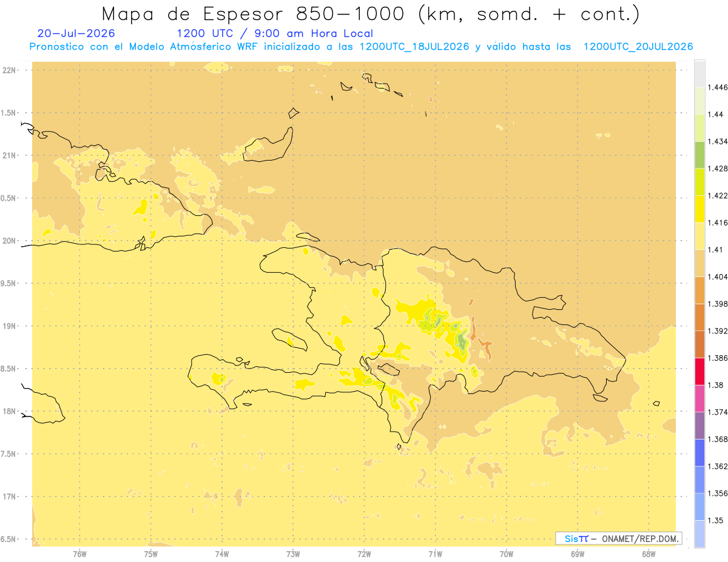Click the '20N' latitude label
The height and width of the screenshot is (562, 728).
point(10,241)
